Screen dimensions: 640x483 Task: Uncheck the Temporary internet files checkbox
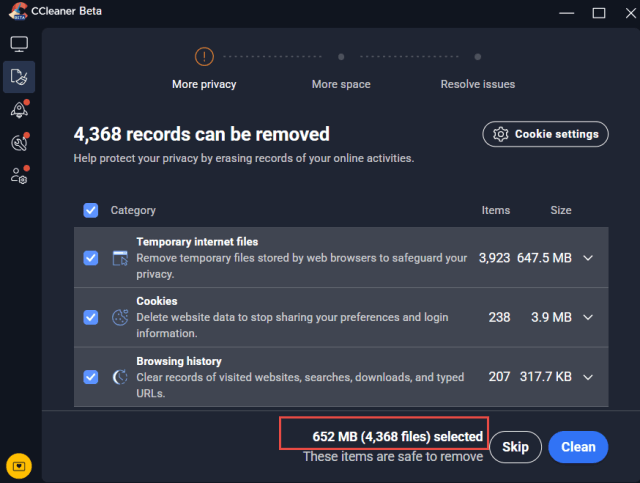coord(91,258)
